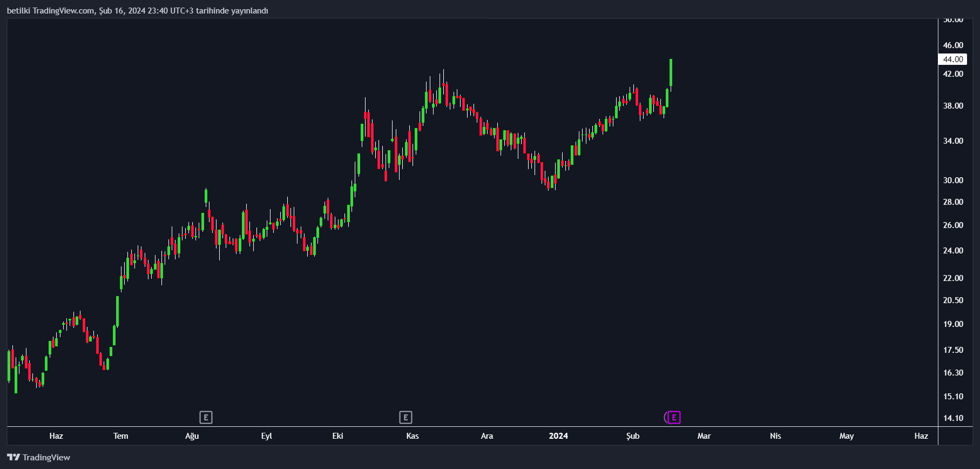The height and width of the screenshot is (469, 980).
Task: Click the tall final green candle
Action: [671, 72]
